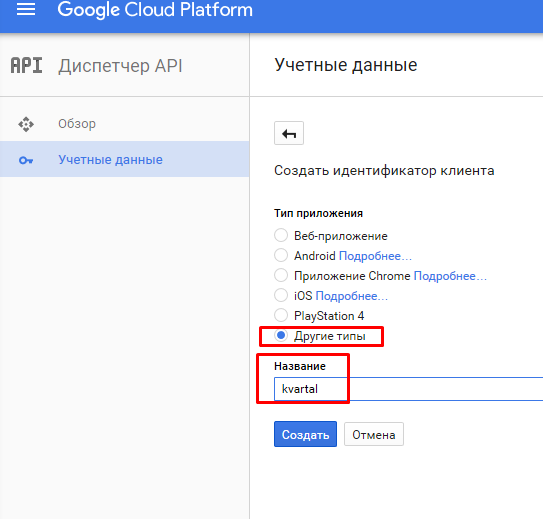Click the Обзор overview icon
Viewport: 543px width, 519px height.
[x=26, y=124]
